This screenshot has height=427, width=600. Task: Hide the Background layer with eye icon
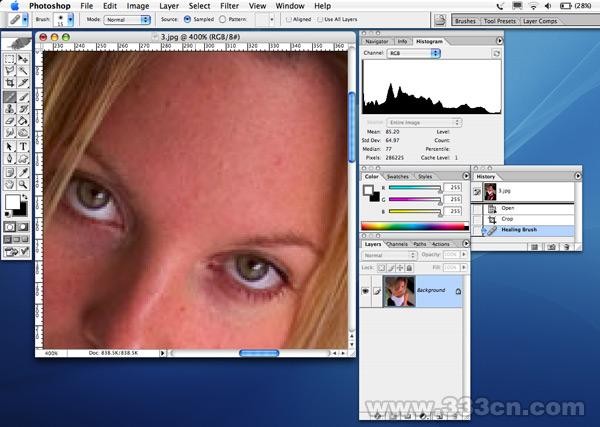(367, 290)
